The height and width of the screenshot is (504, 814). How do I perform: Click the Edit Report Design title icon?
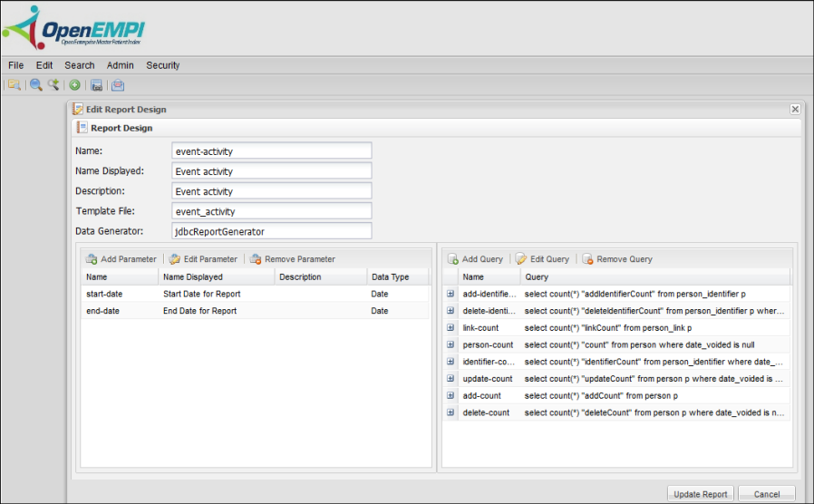[78, 109]
